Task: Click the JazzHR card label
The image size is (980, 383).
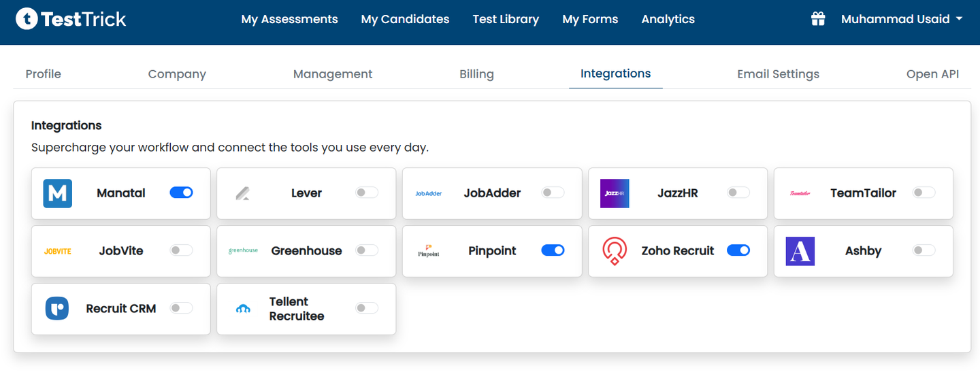Action: click(678, 193)
